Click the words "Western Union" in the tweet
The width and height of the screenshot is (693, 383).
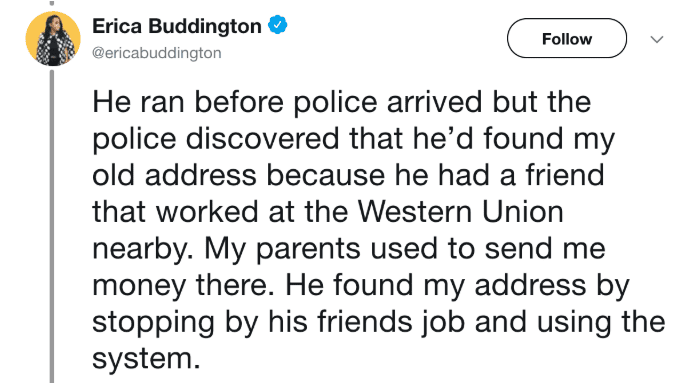[461, 212]
